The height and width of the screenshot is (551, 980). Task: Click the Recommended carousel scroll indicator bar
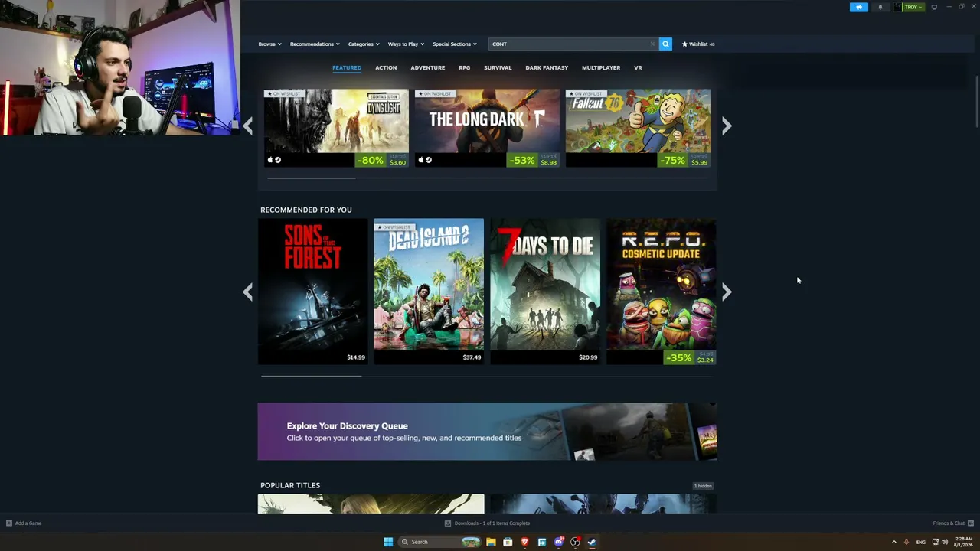311,377
